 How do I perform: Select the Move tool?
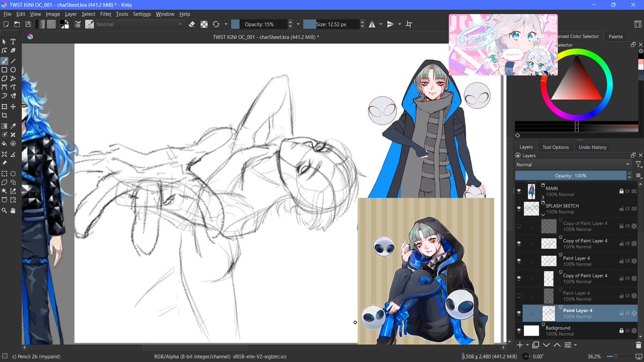click(13, 107)
